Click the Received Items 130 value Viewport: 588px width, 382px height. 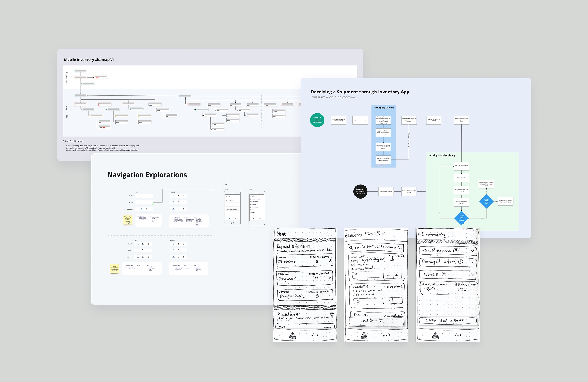462,290
